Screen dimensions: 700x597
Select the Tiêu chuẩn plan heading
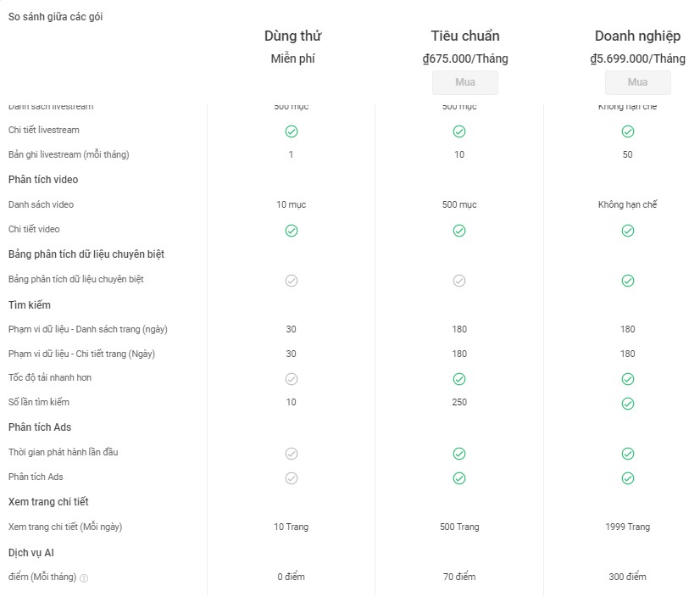(x=464, y=36)
